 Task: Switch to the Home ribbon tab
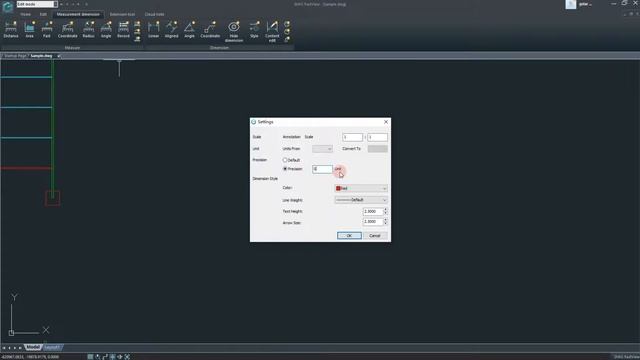coord(25,14)
